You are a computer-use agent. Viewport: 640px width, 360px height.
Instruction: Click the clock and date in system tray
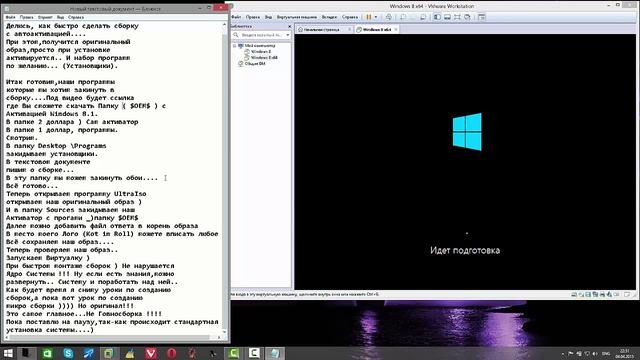[624, 353]
